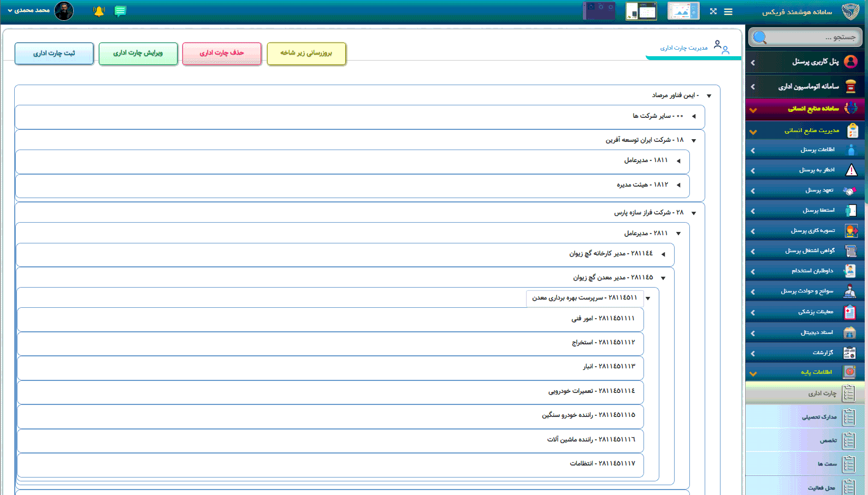Image resolution: width=868 pixels, height=495 pixels.
Task: Expand the سایر شرکت ها tree node
Action: coord(694,116)
